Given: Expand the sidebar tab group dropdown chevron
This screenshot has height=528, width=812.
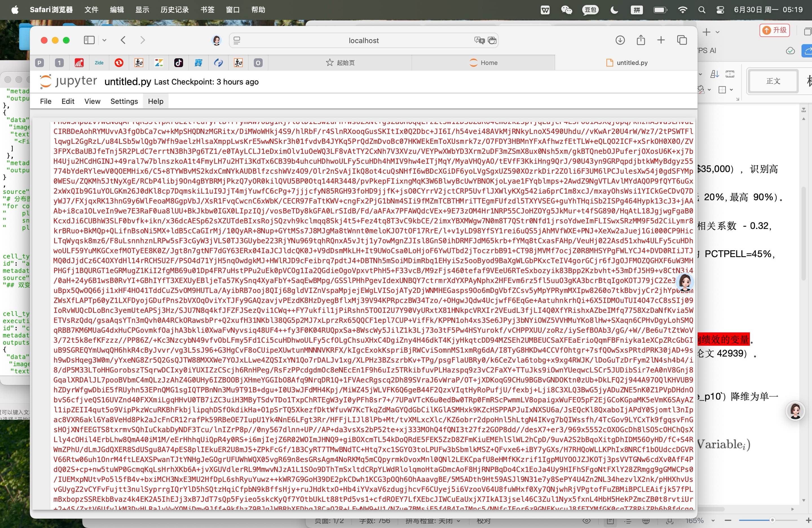Looking at the screenshot, I should 104,40.
